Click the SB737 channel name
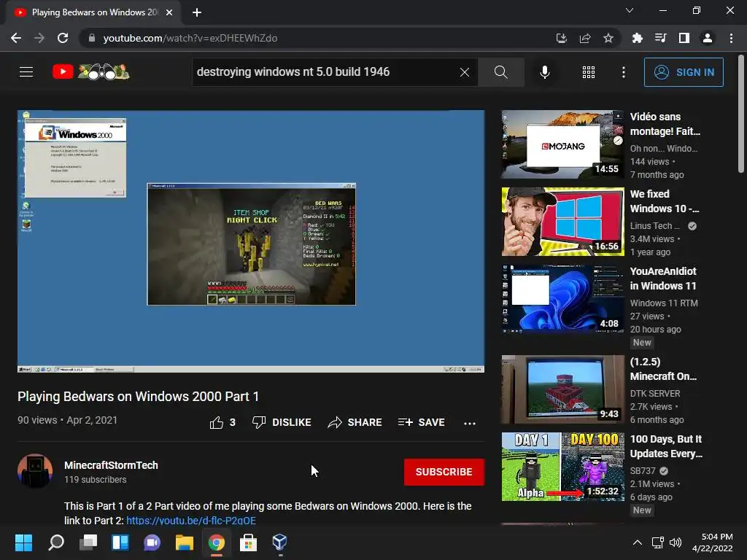Image resolution: width=747 pixels, height=560 pixels. point(643,470)
